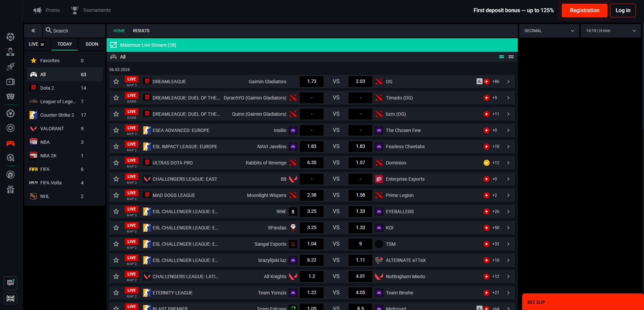Bet on TSM at odds 9
This screenshot has width=644, height=310.
(360, 244)
